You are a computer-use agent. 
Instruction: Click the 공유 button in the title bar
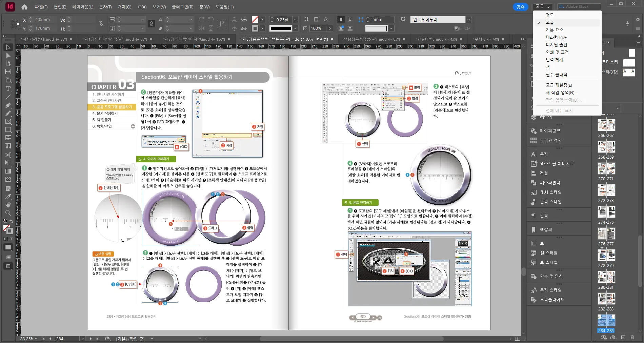[x=521, y=7]
